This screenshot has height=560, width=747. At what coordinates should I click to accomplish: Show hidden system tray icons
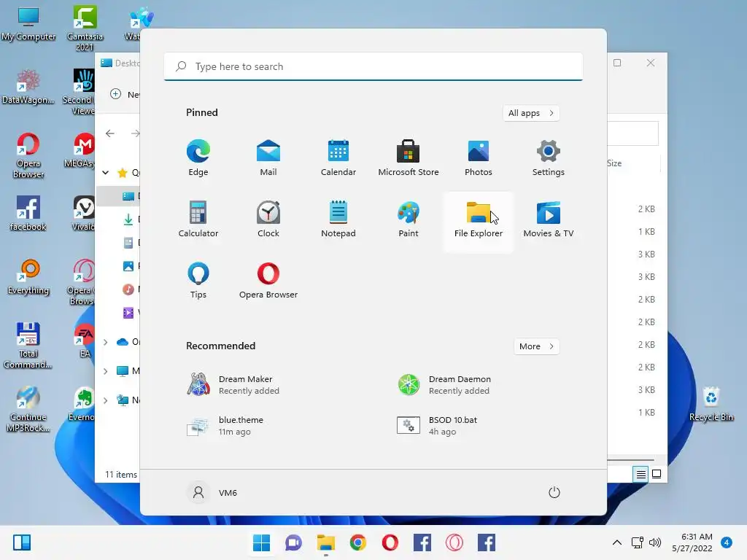(617, 542)
